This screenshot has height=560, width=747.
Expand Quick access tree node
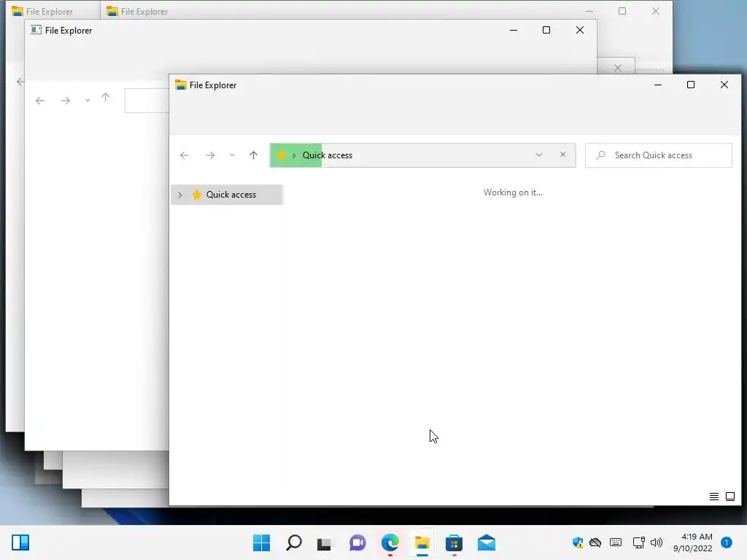tap(179, 195)
